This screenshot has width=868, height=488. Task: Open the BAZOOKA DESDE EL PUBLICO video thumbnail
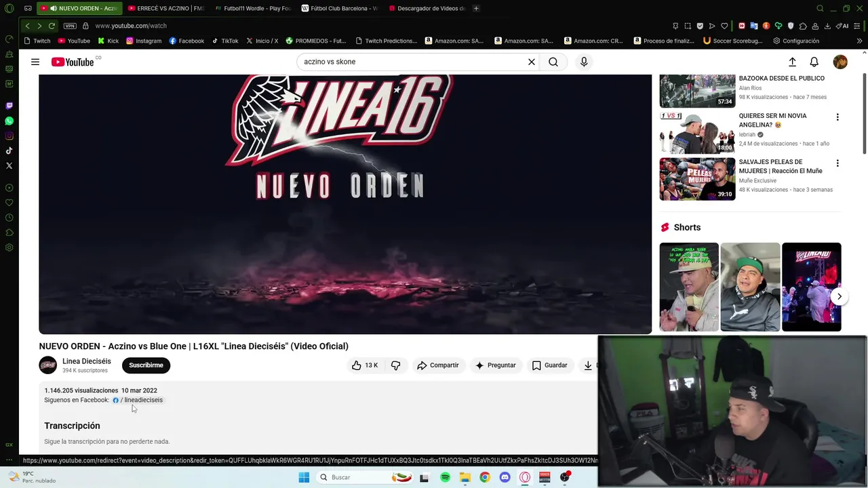coord(697,91)
